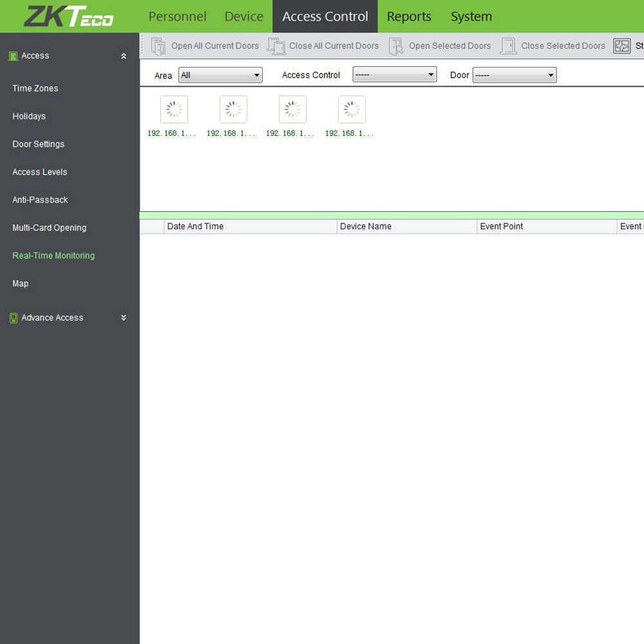Click the monitor icon at toolbar right edge
Image resolution: width=644 pixels, height=644 pixels.
pyautogui.click(x=621, y=46)
